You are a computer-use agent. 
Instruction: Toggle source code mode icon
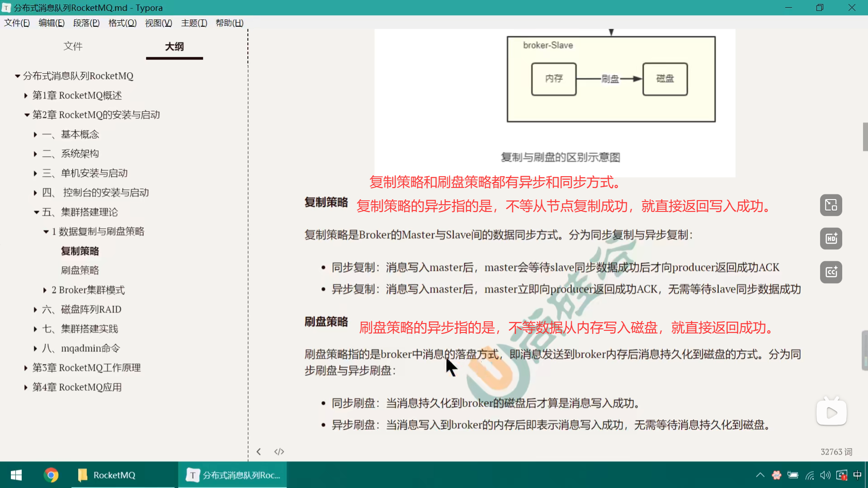point(279,451)
